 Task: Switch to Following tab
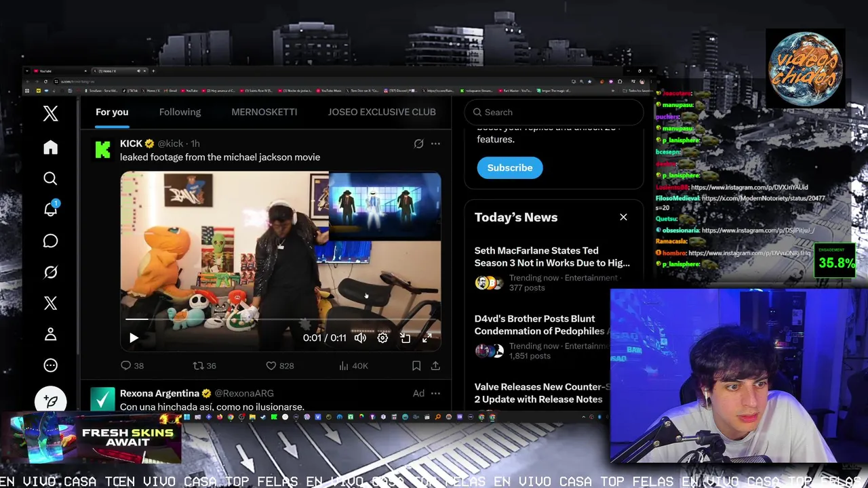(x=180, y=112)
